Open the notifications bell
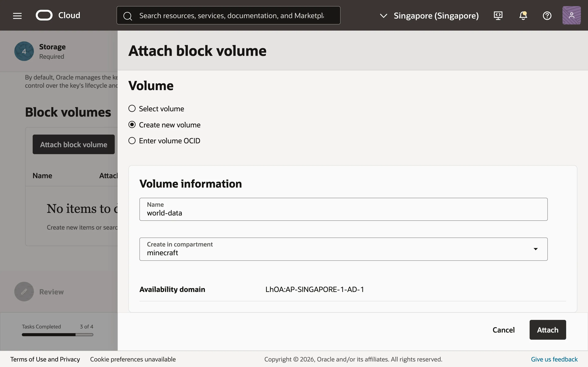 pyautogui.click(x=523, y=15)
